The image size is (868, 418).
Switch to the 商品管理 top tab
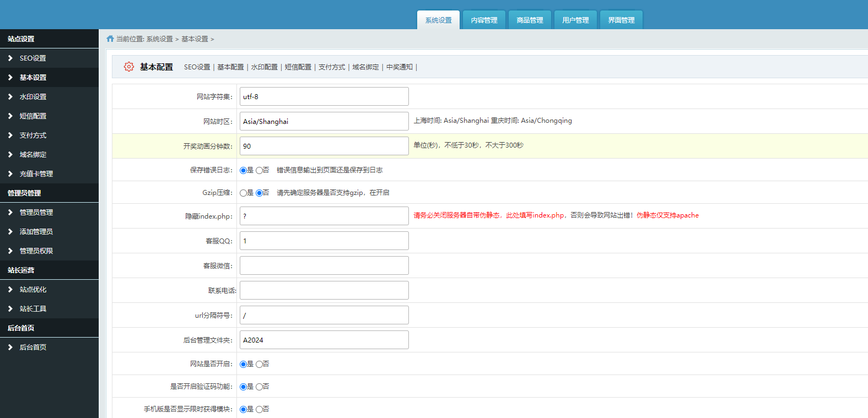[530, 20]
